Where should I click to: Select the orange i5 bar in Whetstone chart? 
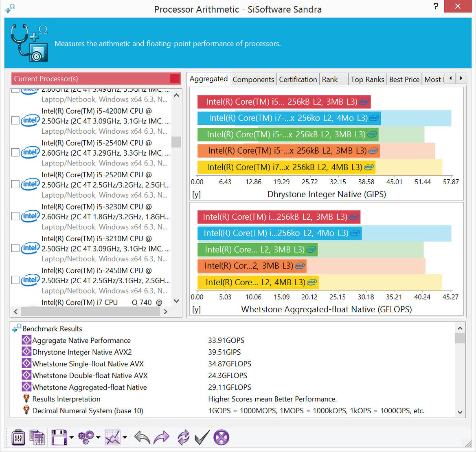(x=252, y=266)
